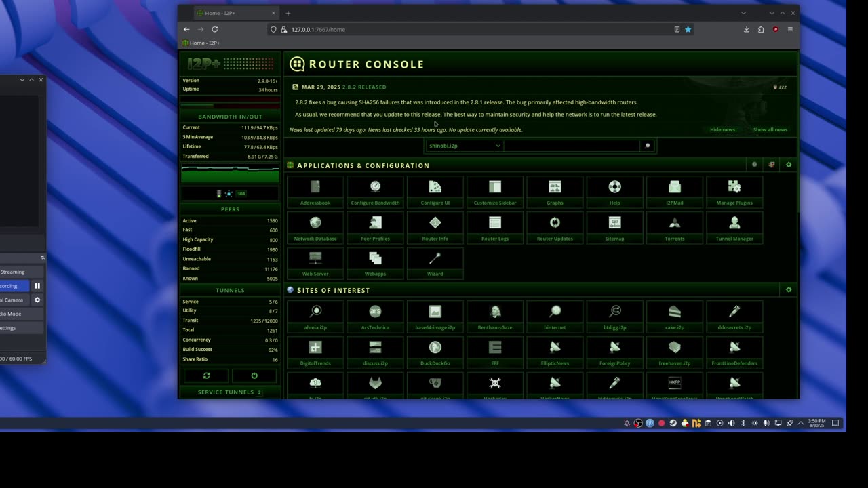Open FrontLineDefenders site
This screenshot has width=868, height=488.
coord(734,352)
